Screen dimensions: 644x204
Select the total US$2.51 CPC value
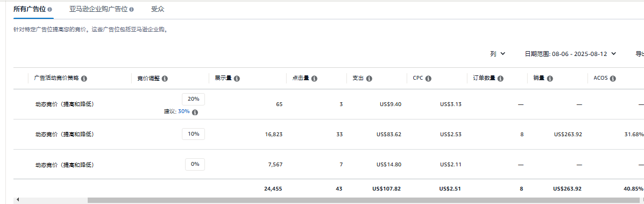pyautogui.click(x=450, y=189)
